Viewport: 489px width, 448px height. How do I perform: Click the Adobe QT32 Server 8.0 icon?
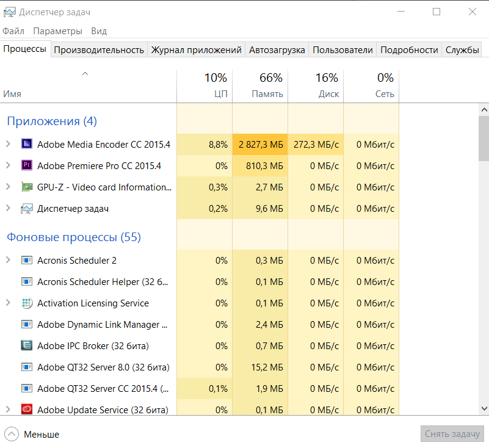(x=27, y=367)
